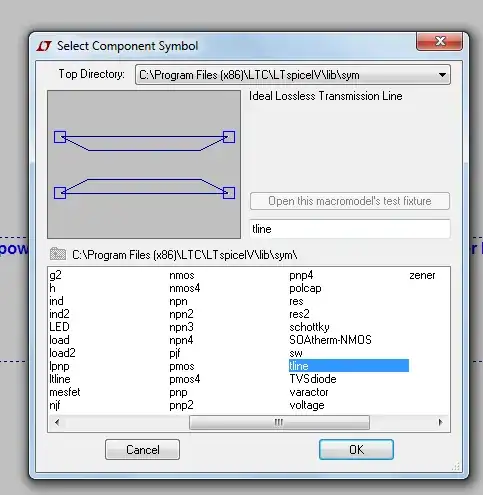Close the Select Component Symbol dialog
The image size is (483, 495).
pyautogui.click(x=439, y=41)
